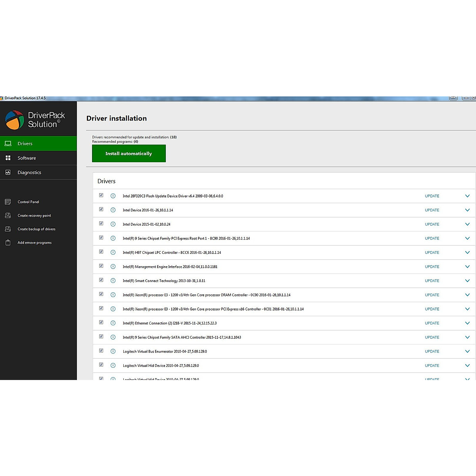Click the Add/remove programs bag icon
The height and width of the screenshot is (476, 476).
[8, 242]
